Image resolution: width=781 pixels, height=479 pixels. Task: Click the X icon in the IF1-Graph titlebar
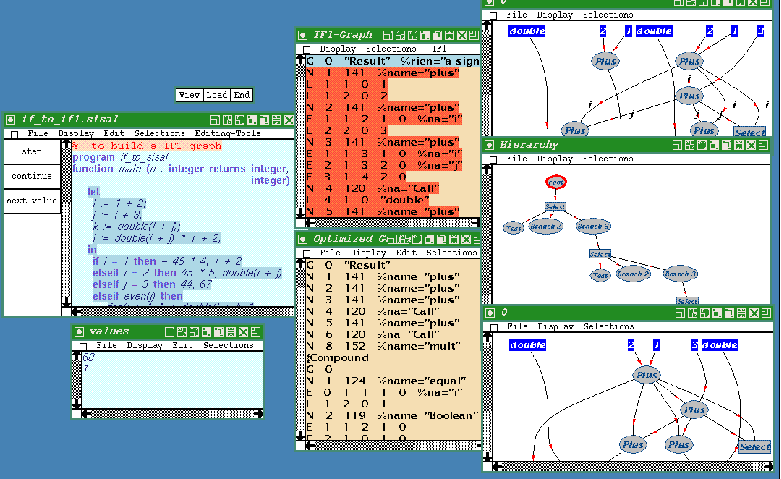pos(461,35)
